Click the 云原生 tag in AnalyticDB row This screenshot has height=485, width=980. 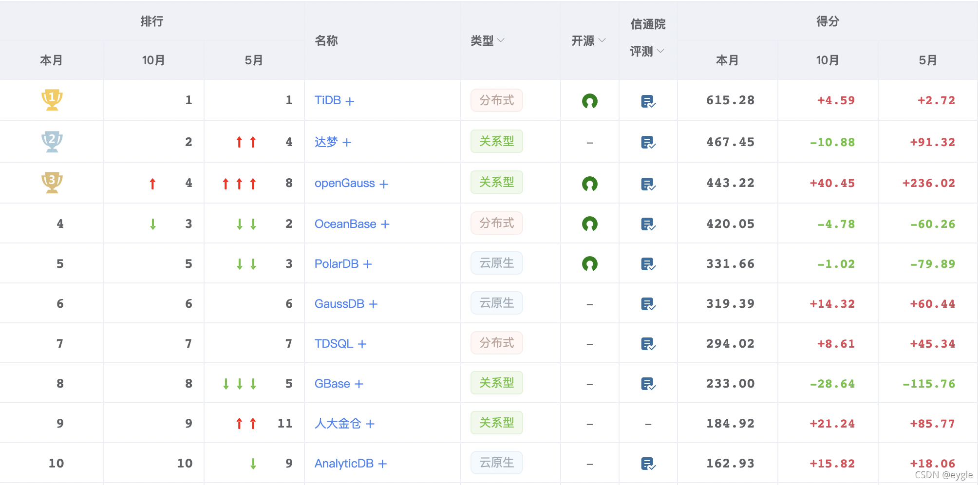(x=496, y=463)
